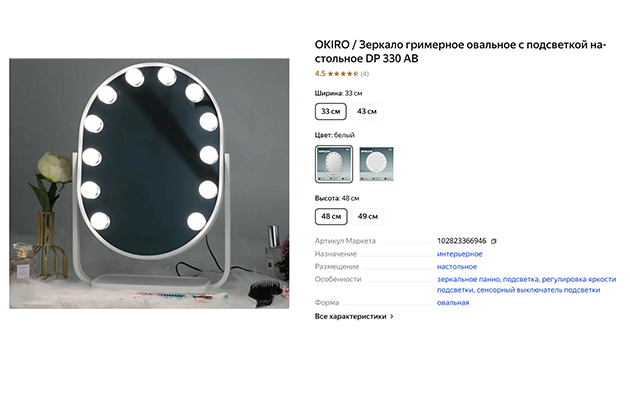Open the Все характеристики link
The height and width of the screenshot is (400, 630).
point(350,316)
